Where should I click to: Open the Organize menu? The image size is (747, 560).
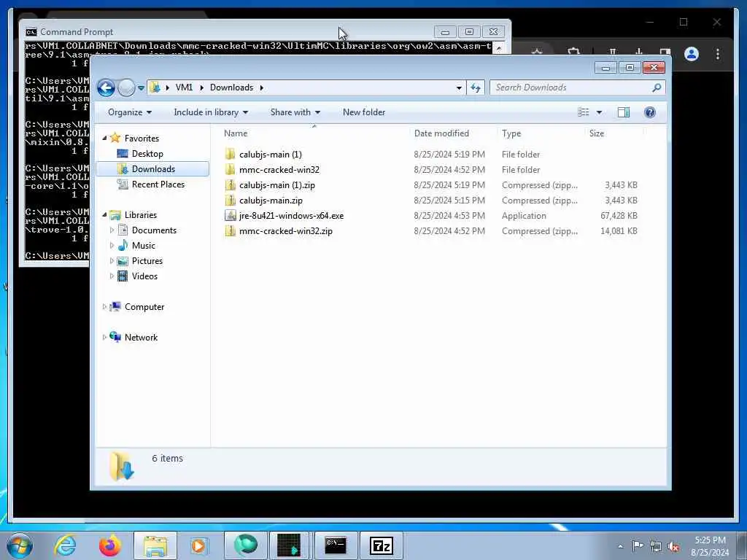130,112
